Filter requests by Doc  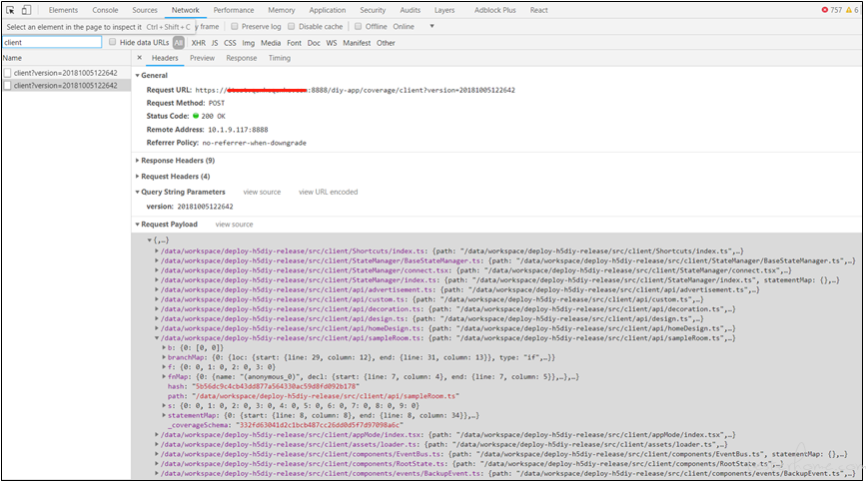pyautogui.click(x=314, y=43)
